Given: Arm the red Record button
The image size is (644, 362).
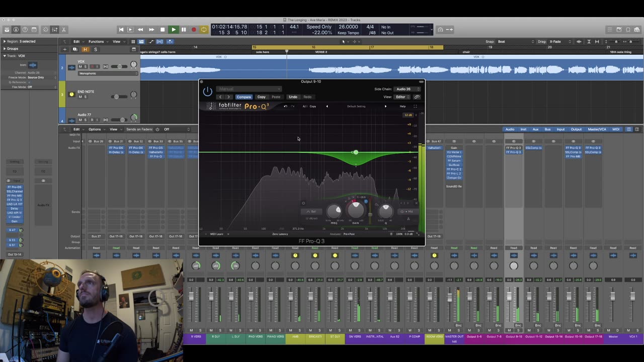Looking at the screenshot, I should 194,30.
